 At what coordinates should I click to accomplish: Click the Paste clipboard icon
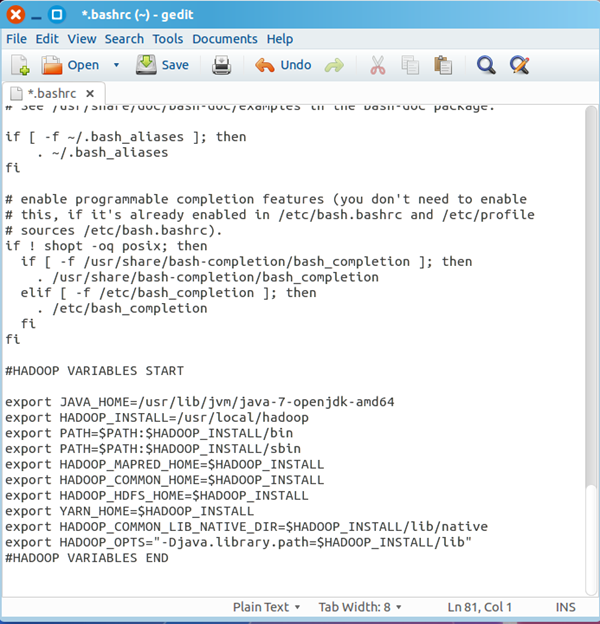tap(443, 65)
